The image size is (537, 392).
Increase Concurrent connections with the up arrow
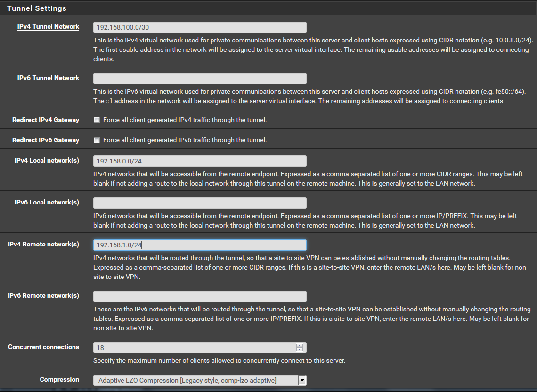[x=299, y=346]
